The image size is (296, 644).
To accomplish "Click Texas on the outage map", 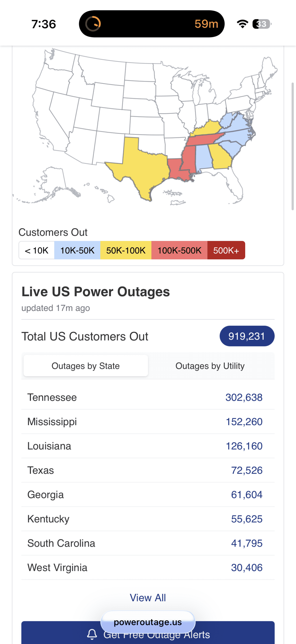I will [x=143, y=166].
